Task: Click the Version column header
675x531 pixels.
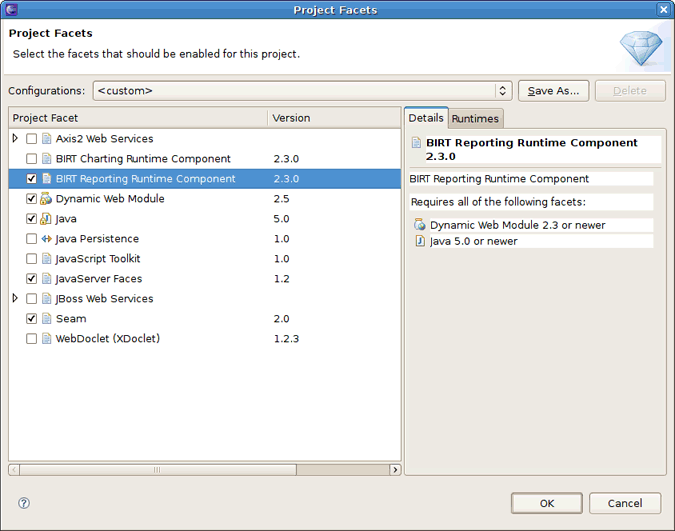Action: coord(334,118)
